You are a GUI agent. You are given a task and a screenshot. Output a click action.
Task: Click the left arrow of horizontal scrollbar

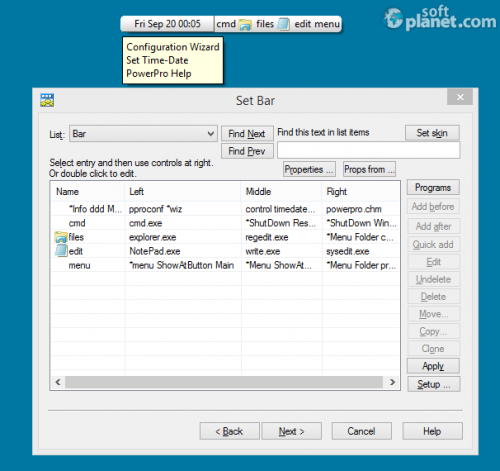[58, 382]
